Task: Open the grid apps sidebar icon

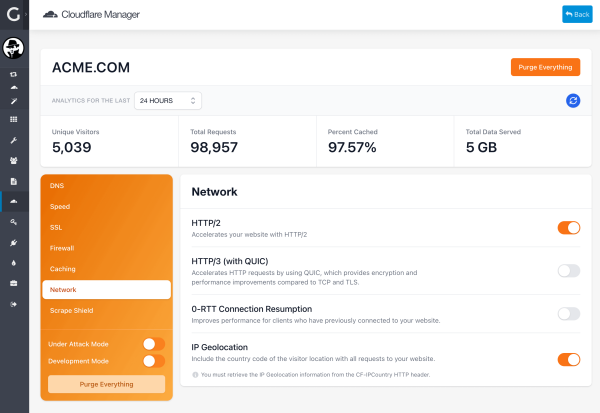Action: [x=13, y=119]
